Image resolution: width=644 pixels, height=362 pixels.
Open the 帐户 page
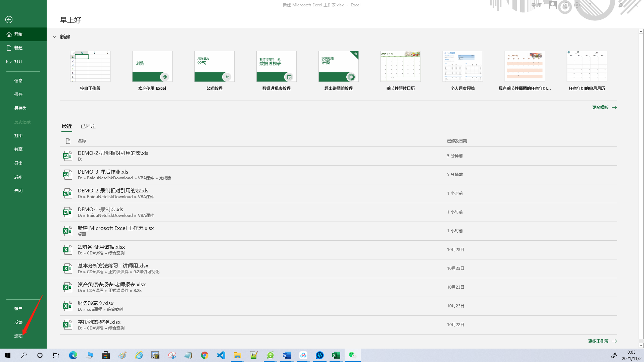(23, 309)
